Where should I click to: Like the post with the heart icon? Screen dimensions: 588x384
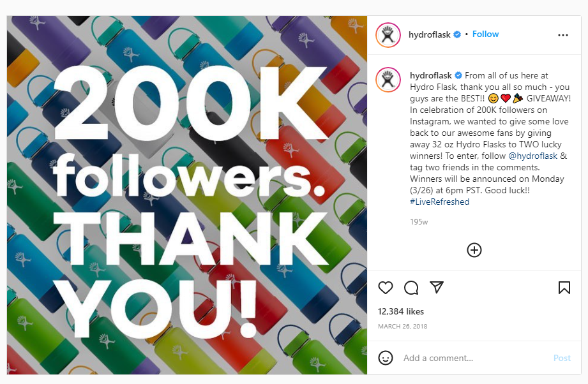coord(386,288)
